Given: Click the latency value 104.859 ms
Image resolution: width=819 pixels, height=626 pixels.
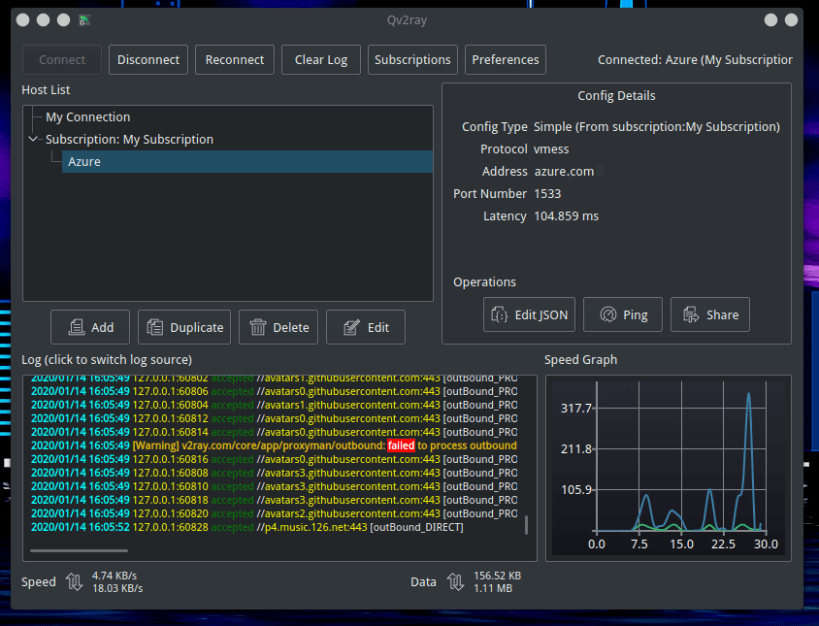Looking at the screenshot, I should [566, 216].
